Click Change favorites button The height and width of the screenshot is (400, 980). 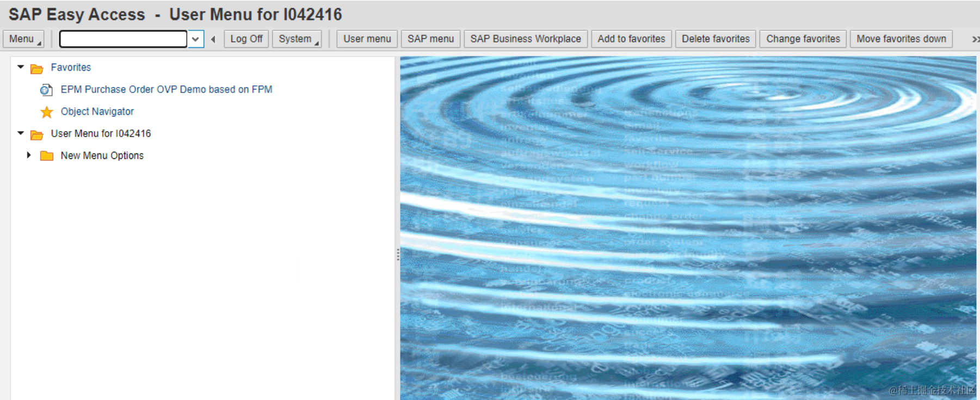(x=803, y=39)
